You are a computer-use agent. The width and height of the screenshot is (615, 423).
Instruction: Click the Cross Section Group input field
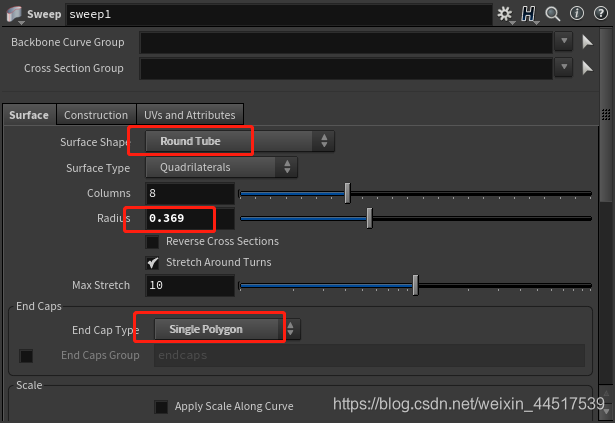(x=346, y=69)
